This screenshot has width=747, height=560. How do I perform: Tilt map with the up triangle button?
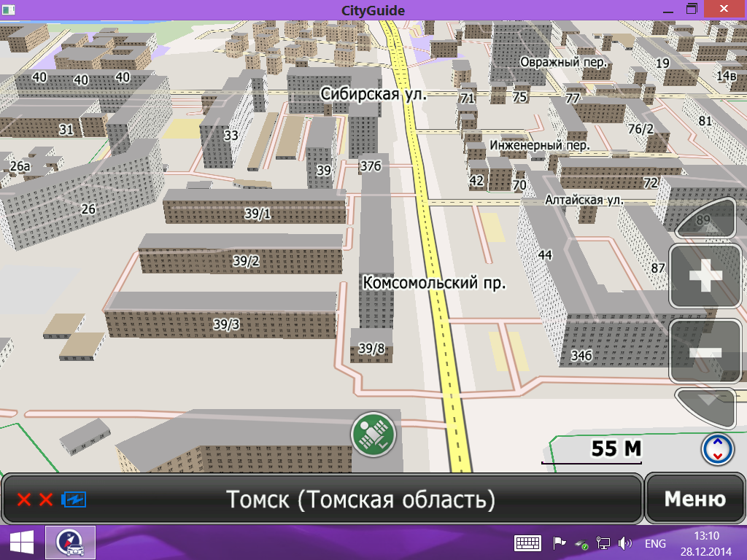pyautogui.click(x=708, y=219)
